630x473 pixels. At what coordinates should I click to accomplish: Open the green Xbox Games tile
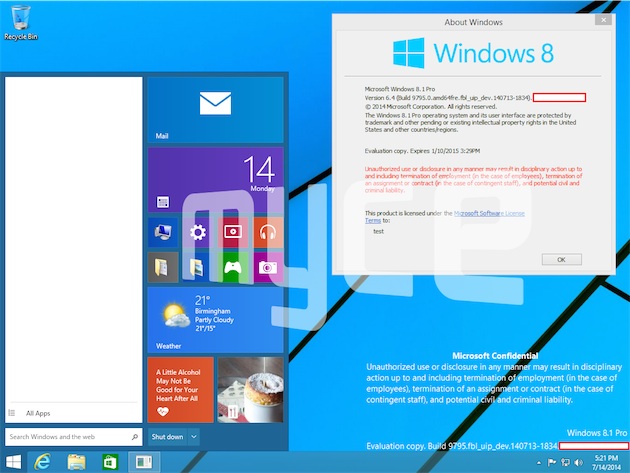coord(233,267)
